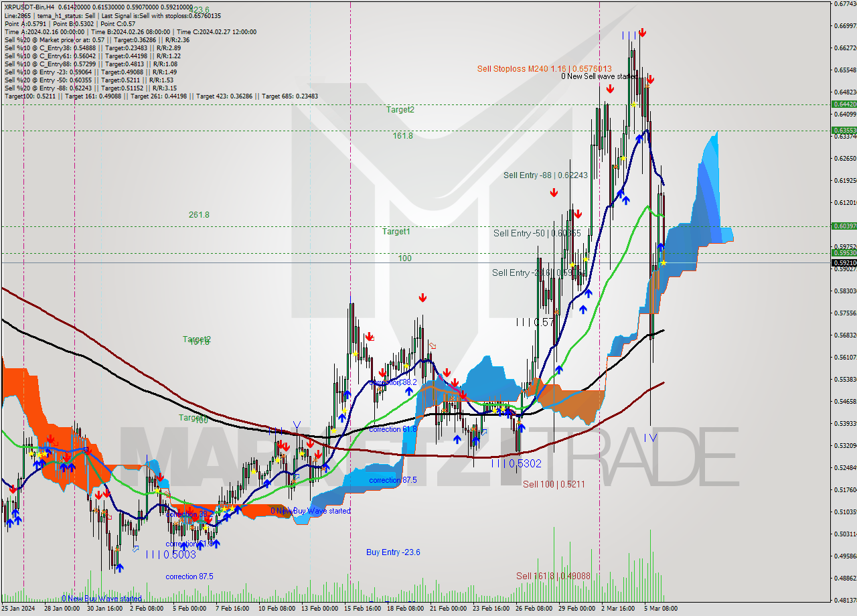
Task: Click the green 'Target1' label
Action: coord(396,231)
